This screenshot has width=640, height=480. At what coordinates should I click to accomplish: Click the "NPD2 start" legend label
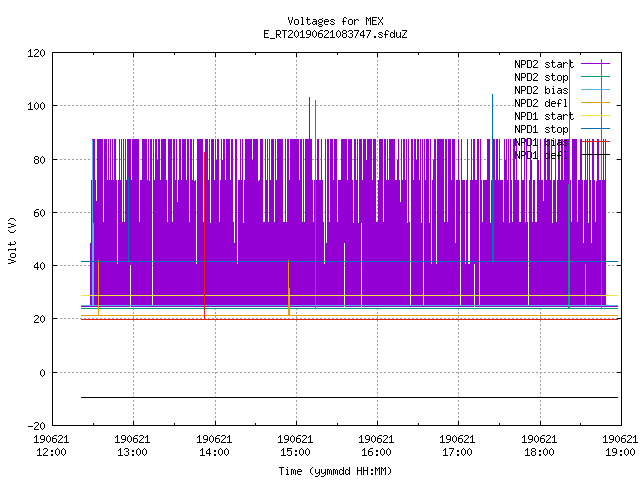tap(544, 64)
